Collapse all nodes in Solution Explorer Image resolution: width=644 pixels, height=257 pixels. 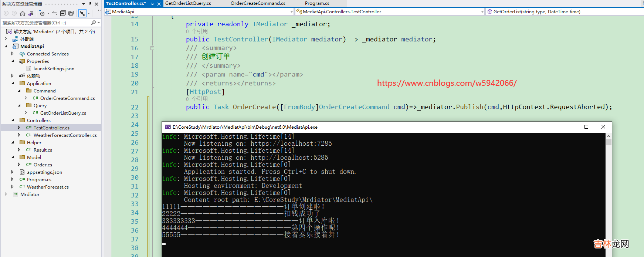click(x=63, y=13)
